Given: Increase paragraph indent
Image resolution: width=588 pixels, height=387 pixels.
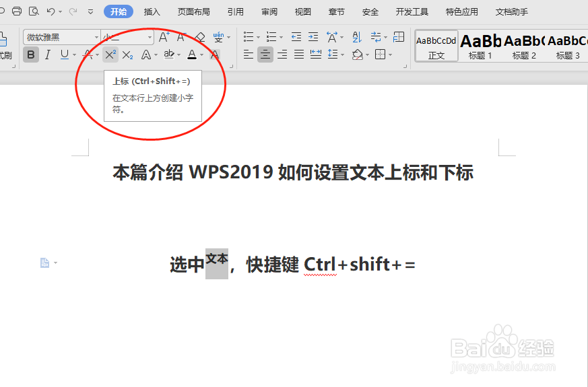Looking at the screenshot, I should pyautogui.click(x=313, y=37).
